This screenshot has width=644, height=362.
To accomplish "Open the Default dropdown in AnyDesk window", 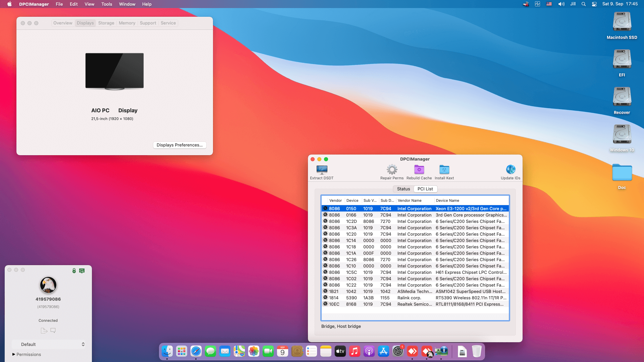I will tap(49, 345).
